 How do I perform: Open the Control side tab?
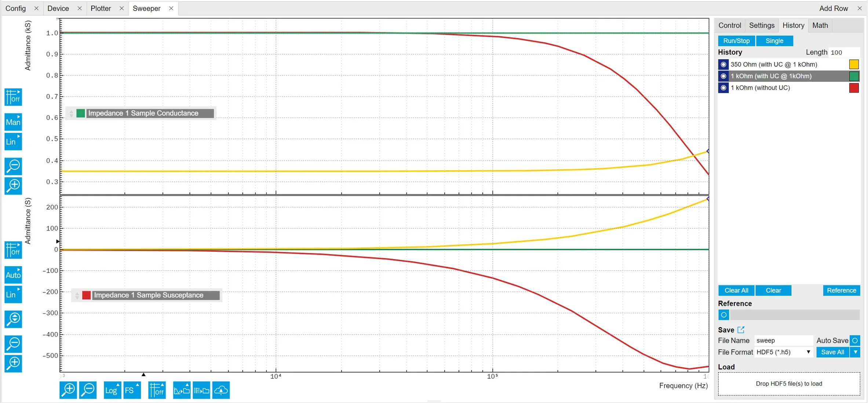pos(730,25)
